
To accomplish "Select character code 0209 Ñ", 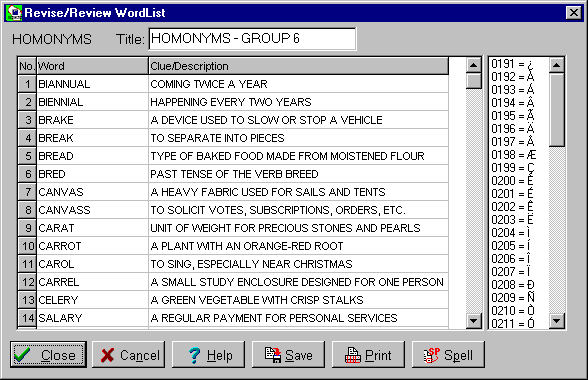I will point(513,297).
